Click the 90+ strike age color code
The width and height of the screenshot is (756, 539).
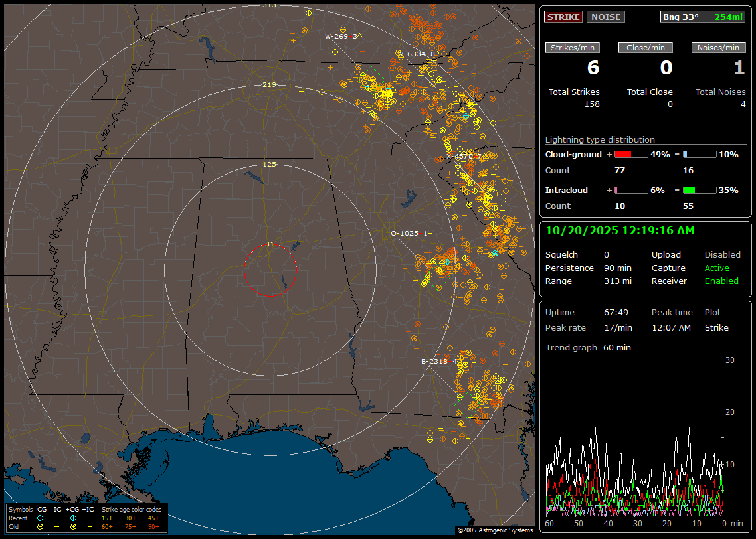pos(153,526)
